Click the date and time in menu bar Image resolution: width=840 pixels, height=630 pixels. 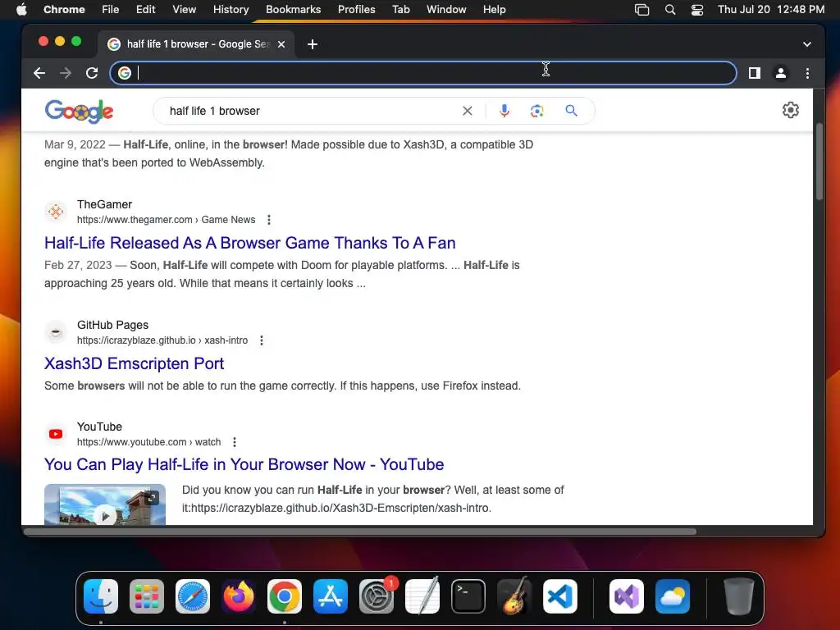(771, 10)
